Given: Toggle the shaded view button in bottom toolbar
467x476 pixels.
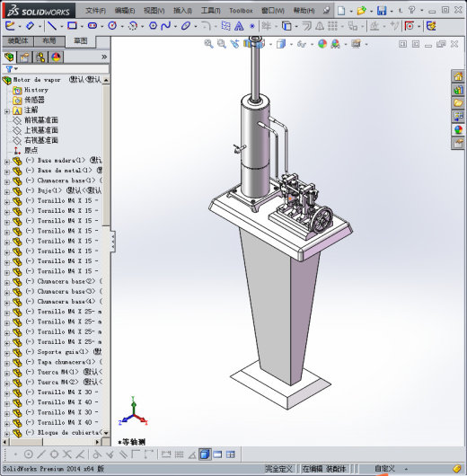Looking at the screenshot, I should pyautogui.click(x=205, y=454).
